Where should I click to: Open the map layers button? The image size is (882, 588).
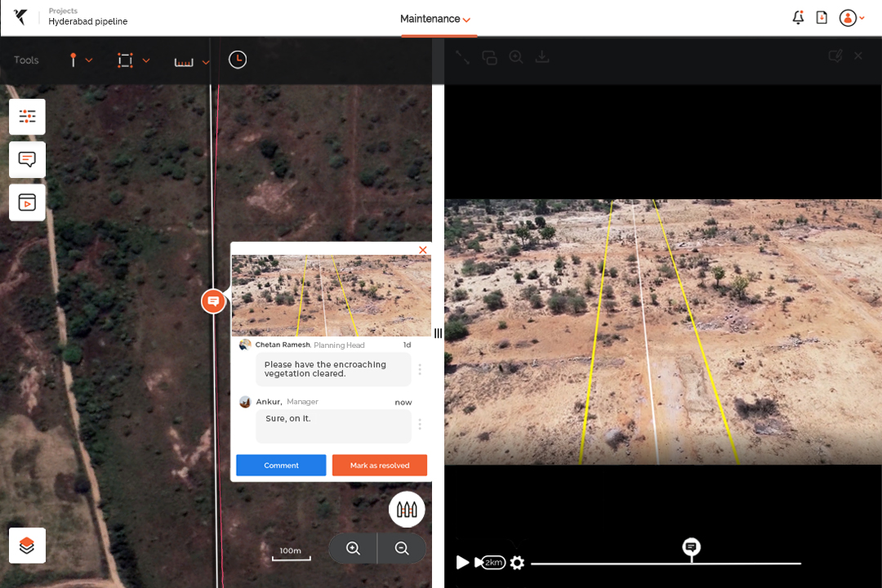27,546
